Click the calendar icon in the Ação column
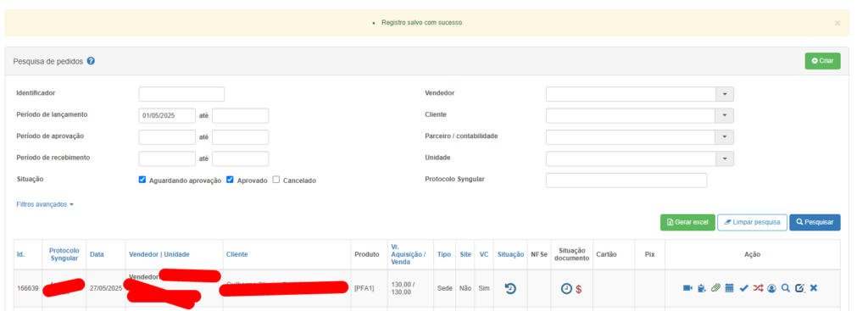 click(x=730, y=288)
